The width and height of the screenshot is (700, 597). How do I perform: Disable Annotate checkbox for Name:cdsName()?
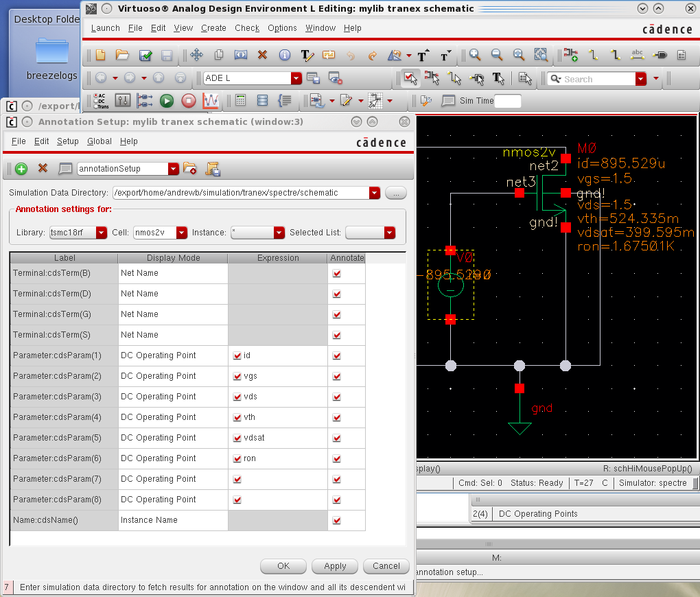coord(336,520)
